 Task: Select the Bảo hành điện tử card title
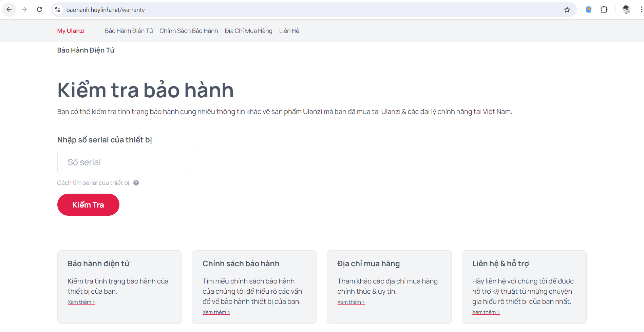(x=99, y=263)
